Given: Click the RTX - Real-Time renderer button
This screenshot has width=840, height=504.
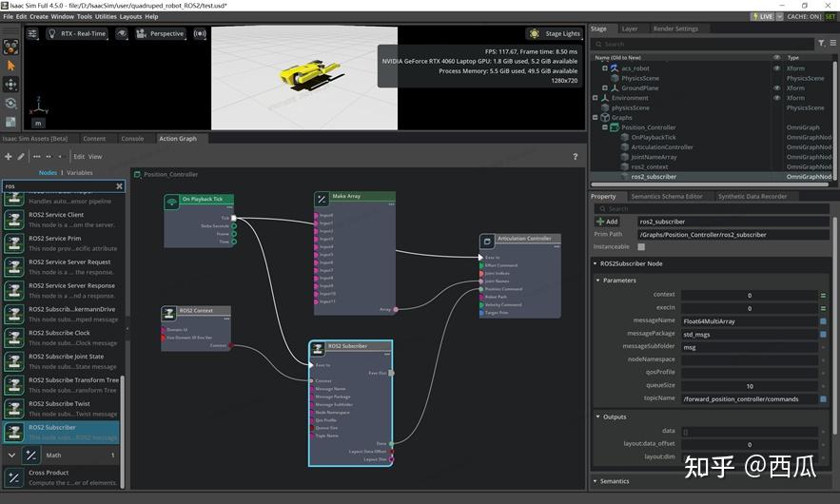Looking at the screenshot, I should [78, 33].
